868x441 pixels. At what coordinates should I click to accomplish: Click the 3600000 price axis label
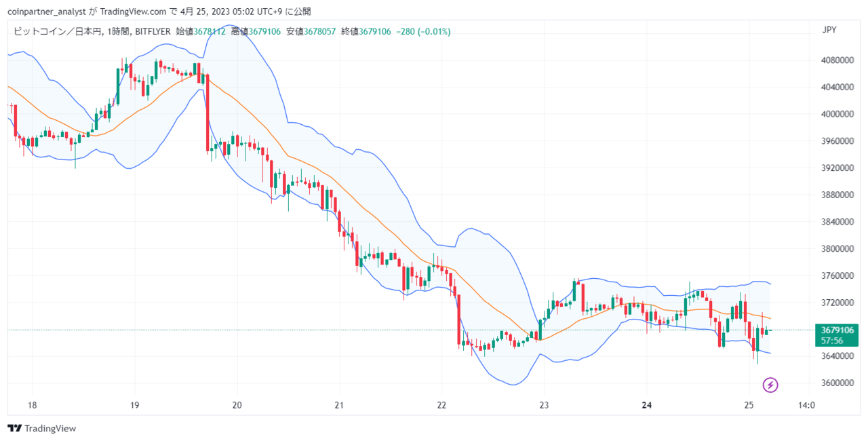(836, 383)
